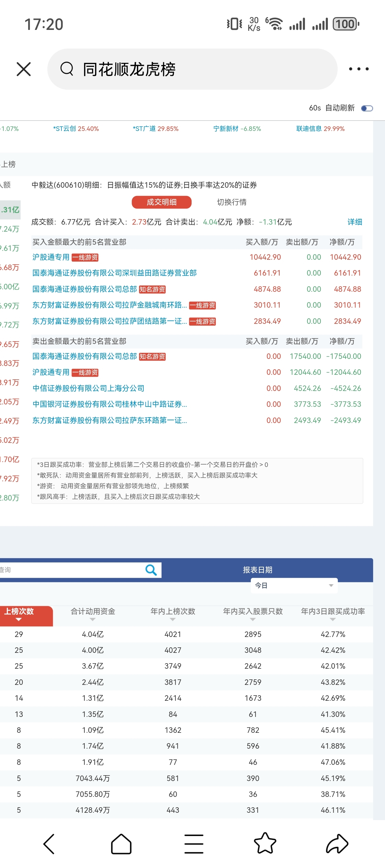This screenshot has height=868, width=385.
Task: Toggle the 60s auto refresh switch
Action: pyautogui.click(x=367, y=108)
